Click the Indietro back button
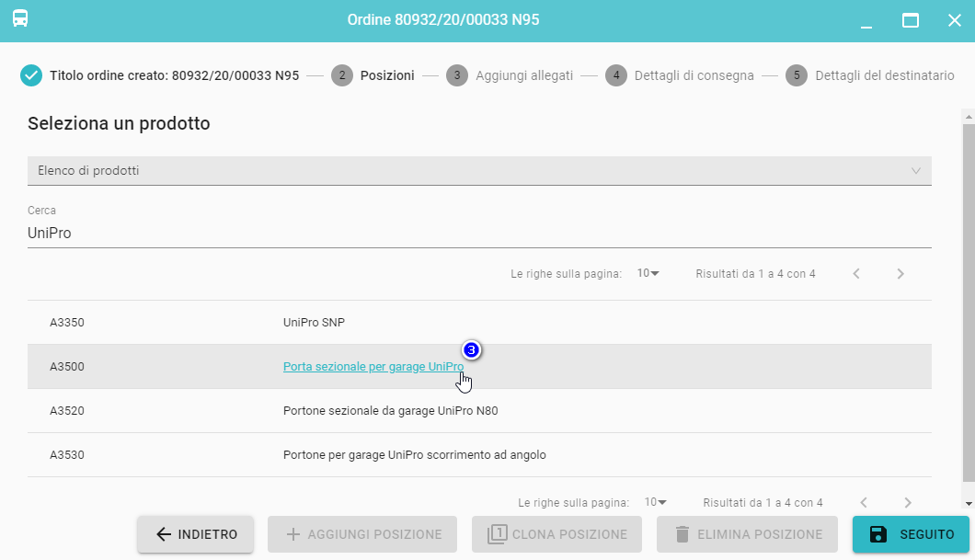Image resolution: width=975 pixels, height=560 pixels. point(196,534)
